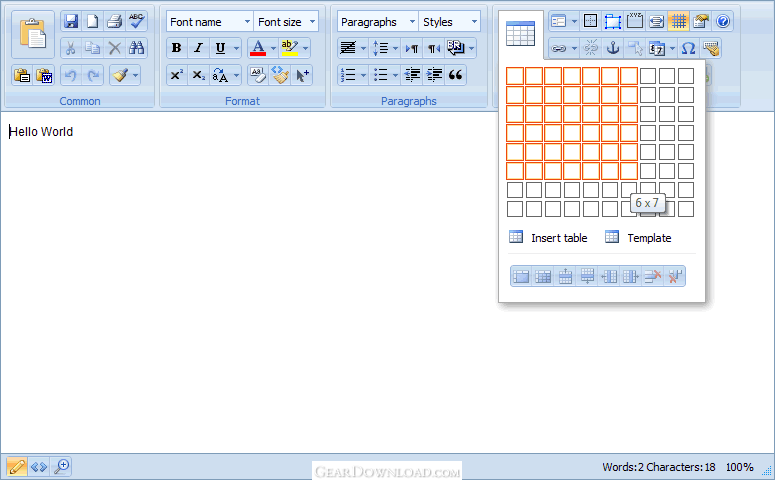775x480 pixels.
Task: Click the Find binoculars icon
Action: [x=136, y=48]
